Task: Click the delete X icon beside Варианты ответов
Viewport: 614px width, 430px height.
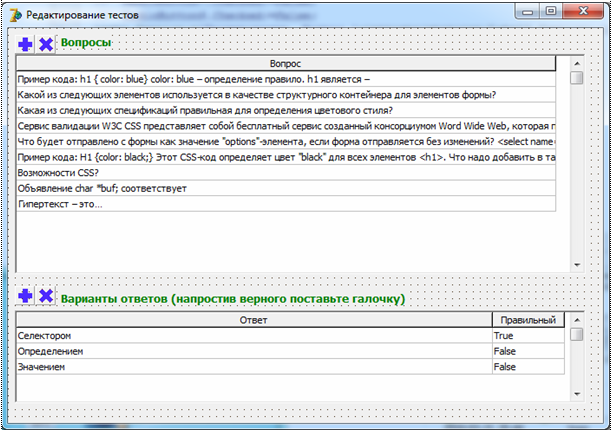Action: pyautogui.click(x=45, y=297)
